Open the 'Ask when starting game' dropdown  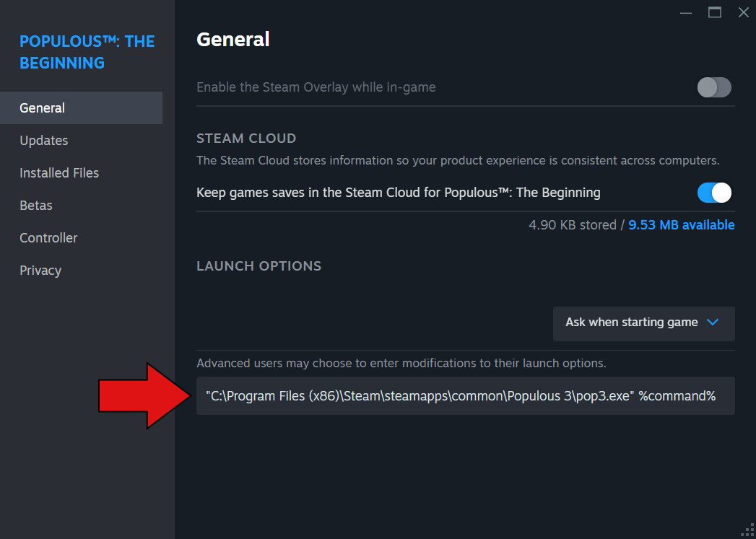point(643,323)
